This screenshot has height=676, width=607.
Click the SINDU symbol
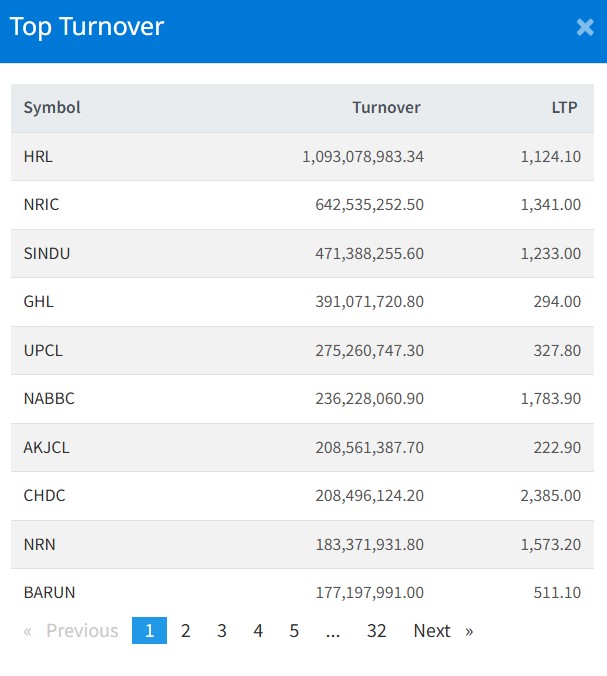tap(47, 254)
